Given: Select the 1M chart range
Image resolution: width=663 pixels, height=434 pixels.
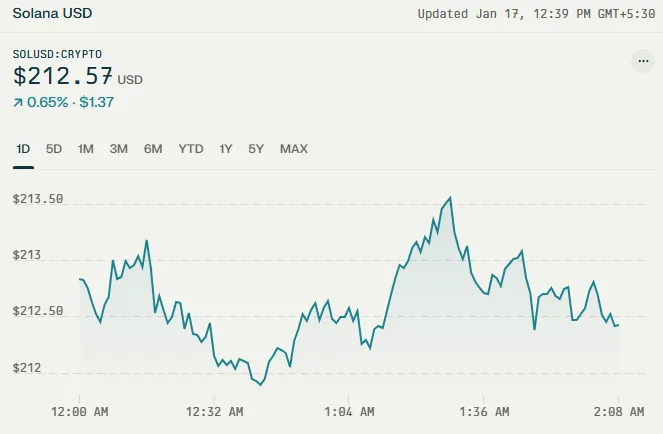Looking at the screenshot, I should (x=85, y=149).
